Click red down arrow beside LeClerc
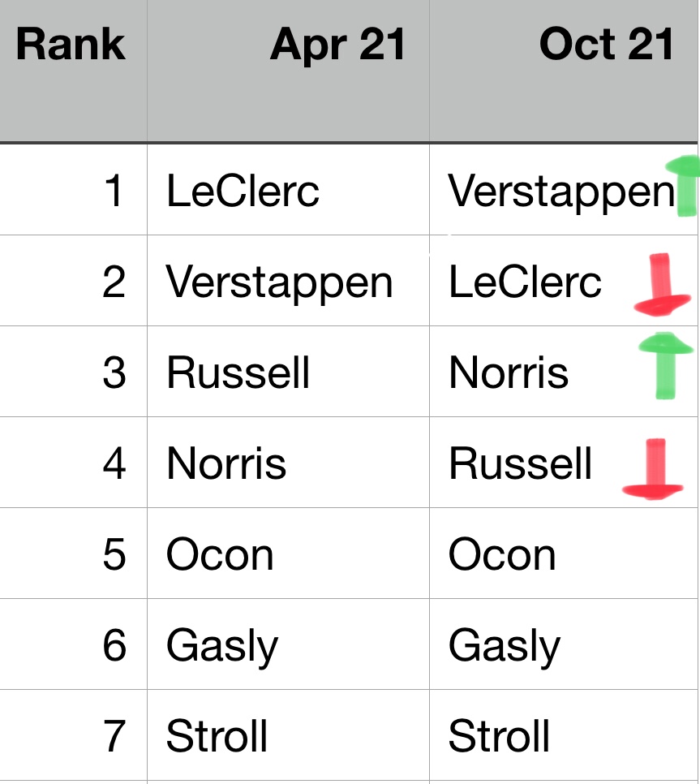 point(662,286)
